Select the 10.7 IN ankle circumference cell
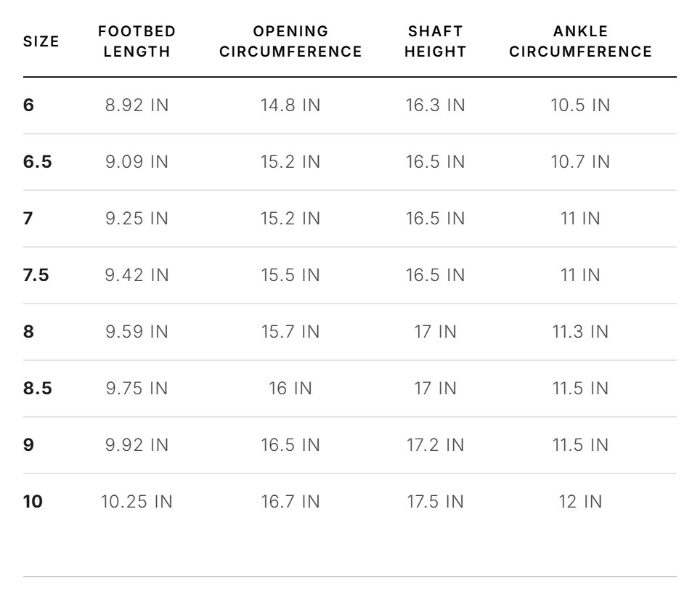Screen dimensions: 700x594 coord(580,161)
